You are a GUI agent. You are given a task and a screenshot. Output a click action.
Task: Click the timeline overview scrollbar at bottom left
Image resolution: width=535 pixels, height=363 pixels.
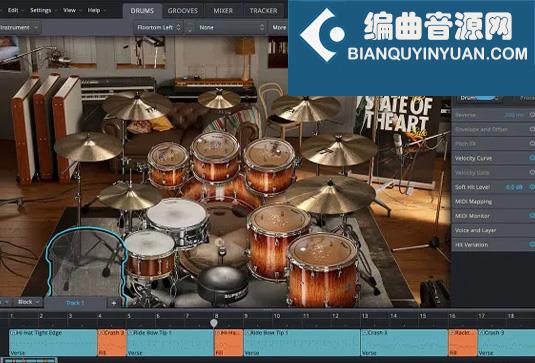click(29, 360)
